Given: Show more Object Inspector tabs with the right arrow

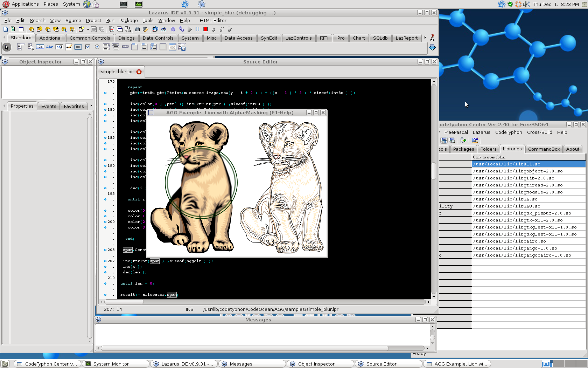Looking at the screenshot, I should click(x=91, y=106).
